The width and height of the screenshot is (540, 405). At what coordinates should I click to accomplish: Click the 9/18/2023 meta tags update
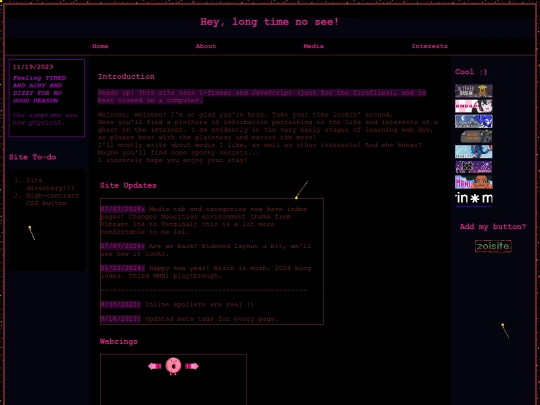(x=189, y=319)
